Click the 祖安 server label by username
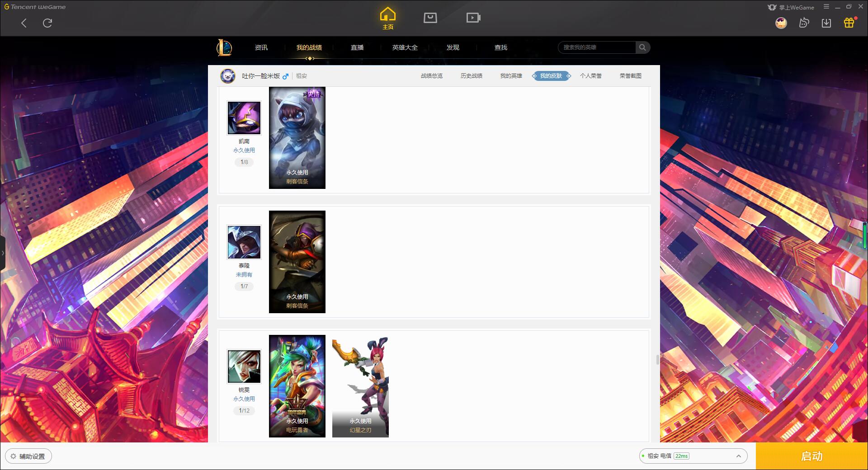This screenshot has height=470, width=868. (x=302, y=76)
